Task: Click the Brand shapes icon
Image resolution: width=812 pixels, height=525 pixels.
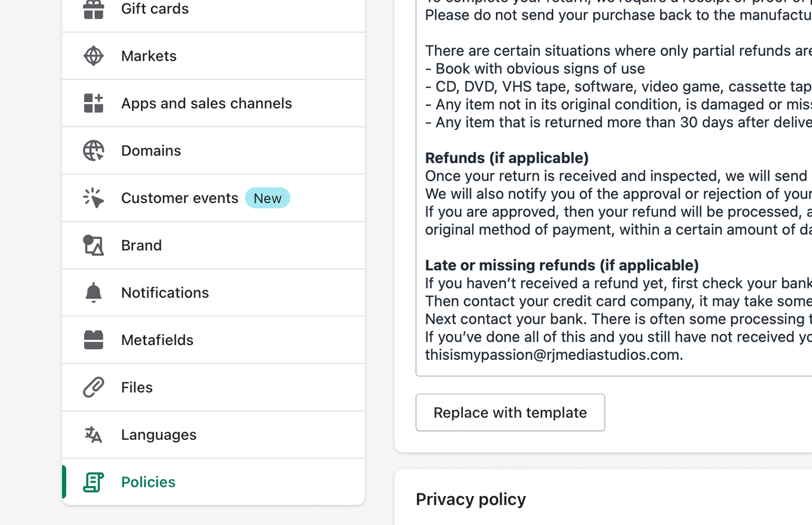Action: tap(93, 245)
